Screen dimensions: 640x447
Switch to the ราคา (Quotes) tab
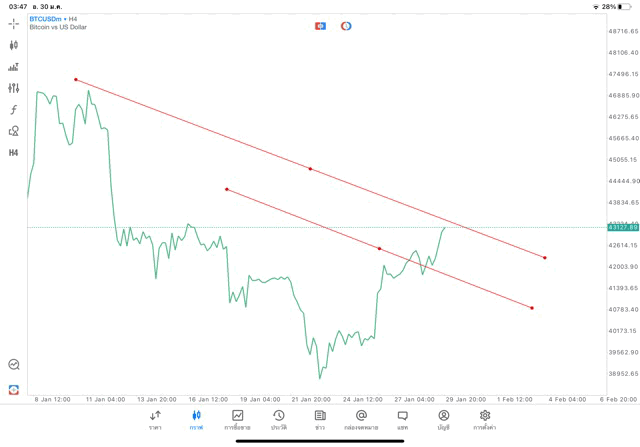(x=155, y=419)
